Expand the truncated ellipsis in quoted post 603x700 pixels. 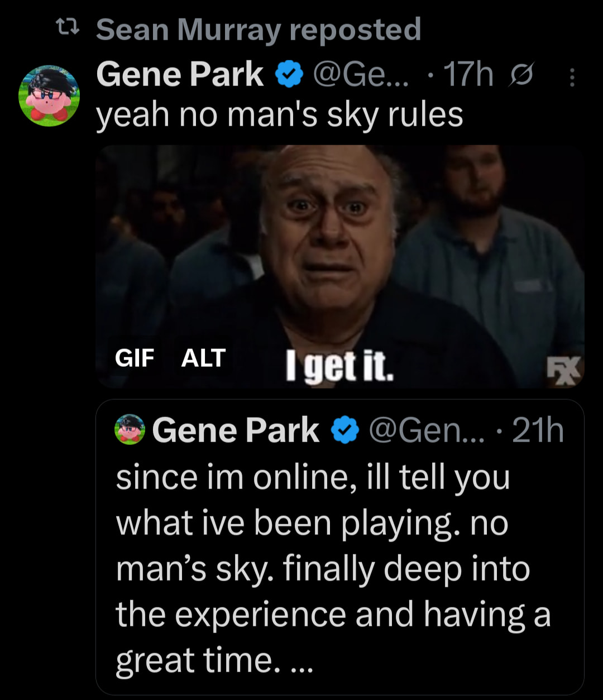[x=299, y=663]
